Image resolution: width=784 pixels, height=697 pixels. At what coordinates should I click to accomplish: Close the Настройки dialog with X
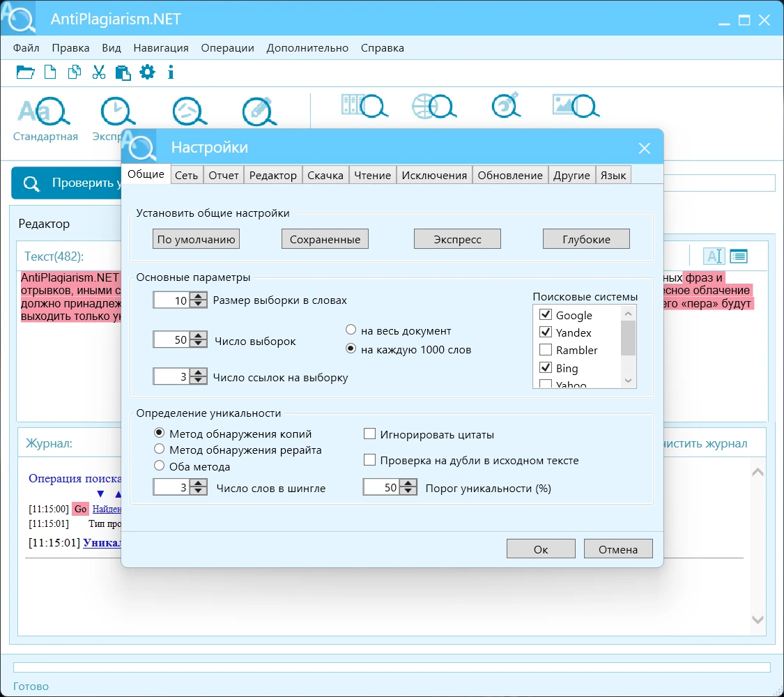(x=644, y=148)
